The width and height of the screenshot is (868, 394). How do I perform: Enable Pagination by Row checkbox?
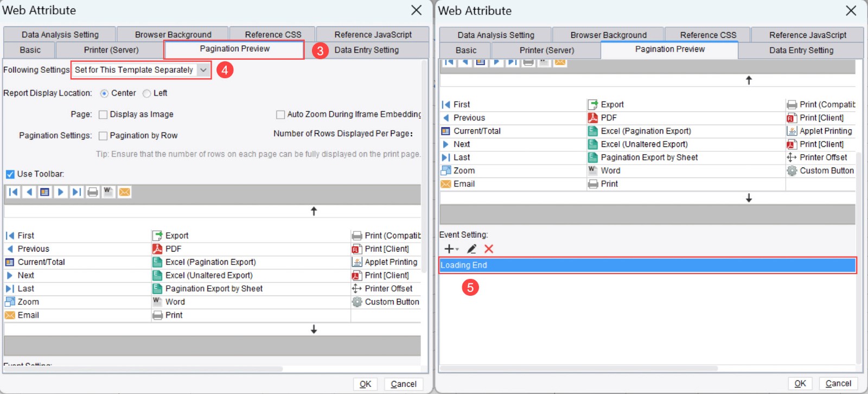coord(103,136)
